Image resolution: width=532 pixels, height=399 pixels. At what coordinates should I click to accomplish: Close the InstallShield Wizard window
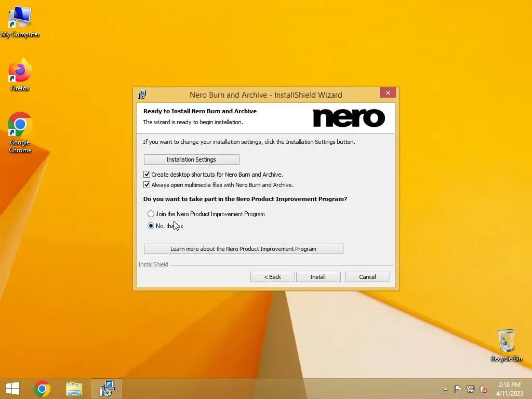[x=388, y=92]
